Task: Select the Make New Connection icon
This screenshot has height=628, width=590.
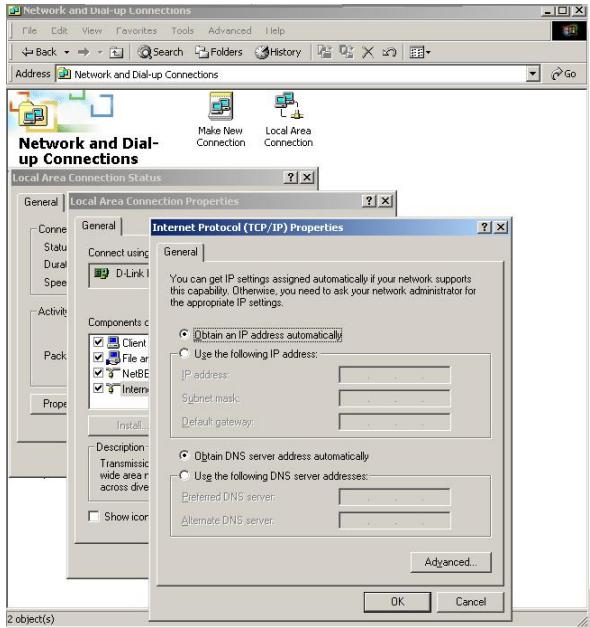Action: pyautogui.click(x=221, y=119)
